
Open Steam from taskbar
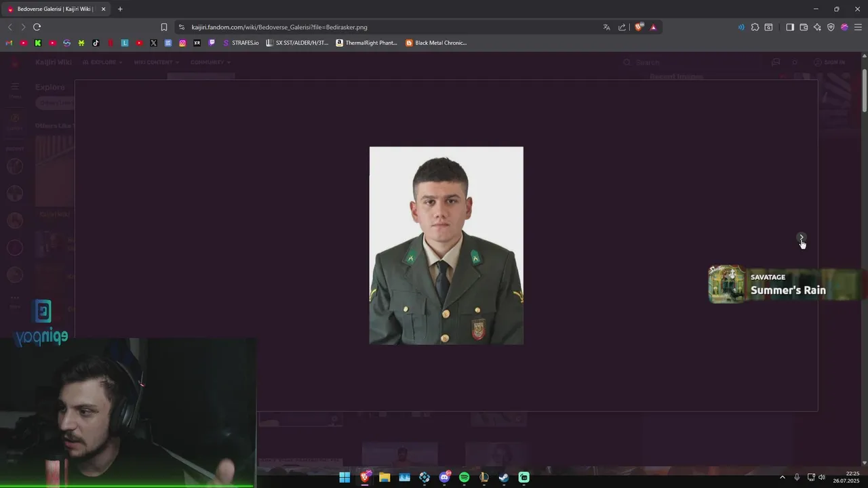tap(504, 477)
